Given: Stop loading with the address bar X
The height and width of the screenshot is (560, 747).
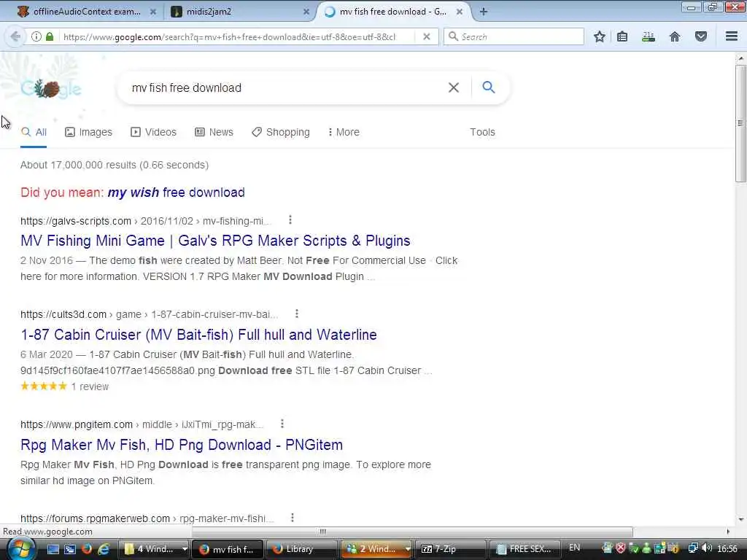Looking at the screenshot, I should (426, 36).
